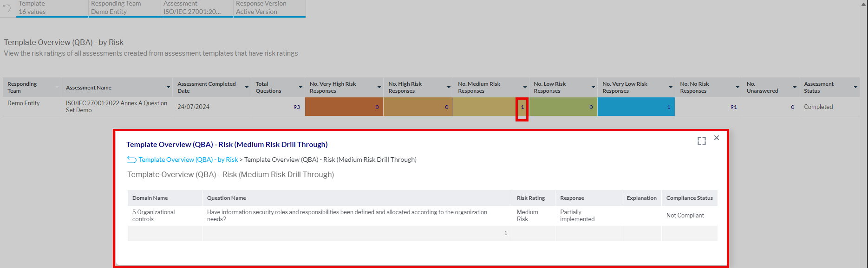
Task: Click the Very High Risk count cell
Action: 344,107
